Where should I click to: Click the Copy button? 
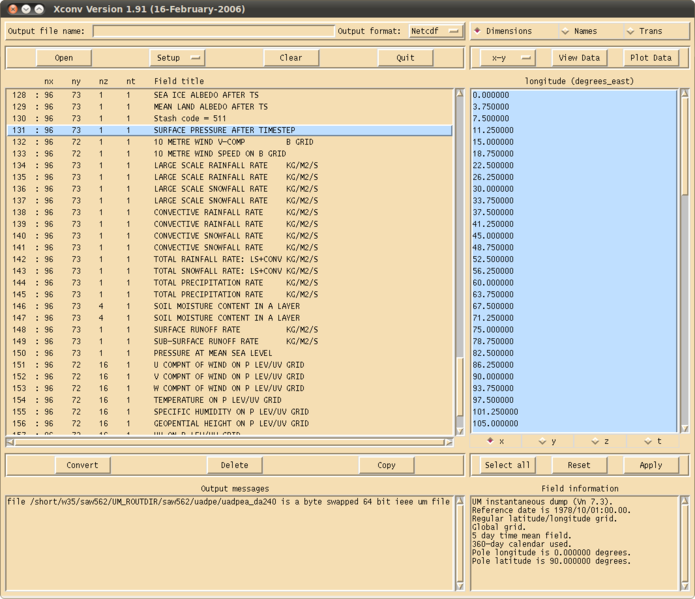pos(387,465)
